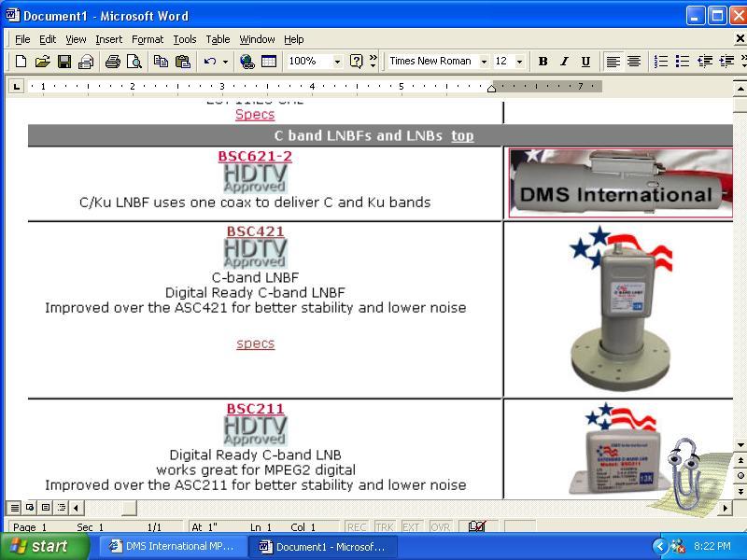
Task: Click the right indent marker on ruler
Action: click(x=492, y=89)
